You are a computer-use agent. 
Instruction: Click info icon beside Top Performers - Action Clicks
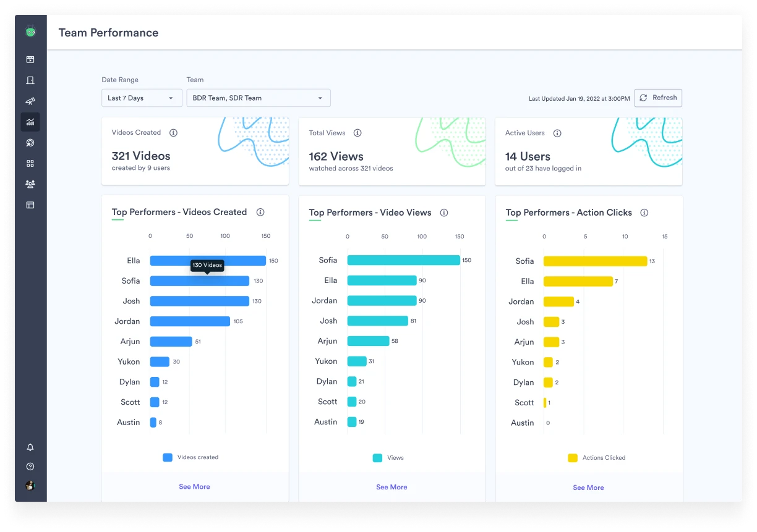point(644,213)
